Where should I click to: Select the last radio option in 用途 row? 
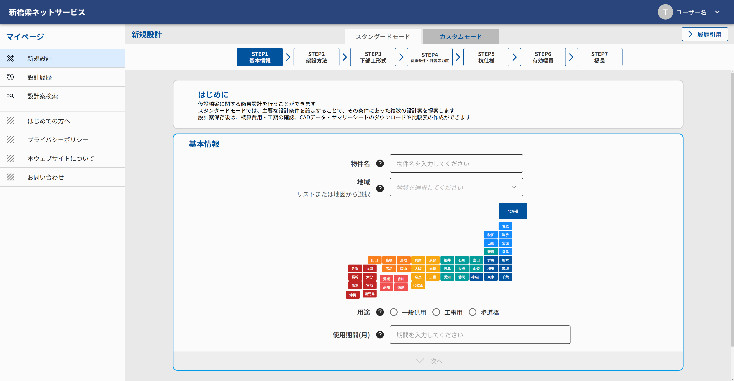(472, 312)
